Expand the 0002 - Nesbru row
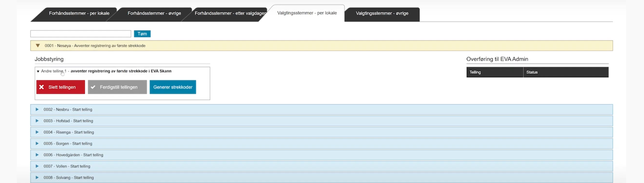644x183 pixels. [x=37, y=110]
